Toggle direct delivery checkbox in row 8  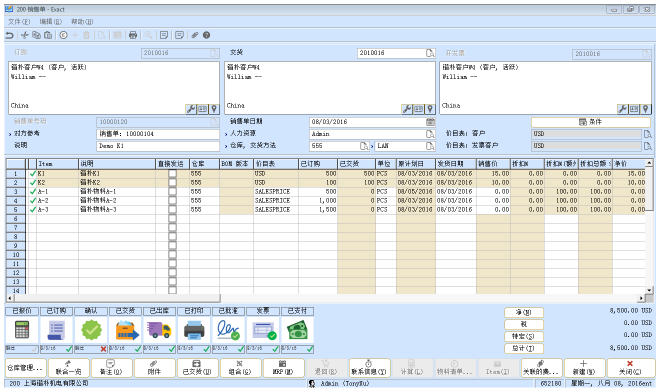(172, 237)
